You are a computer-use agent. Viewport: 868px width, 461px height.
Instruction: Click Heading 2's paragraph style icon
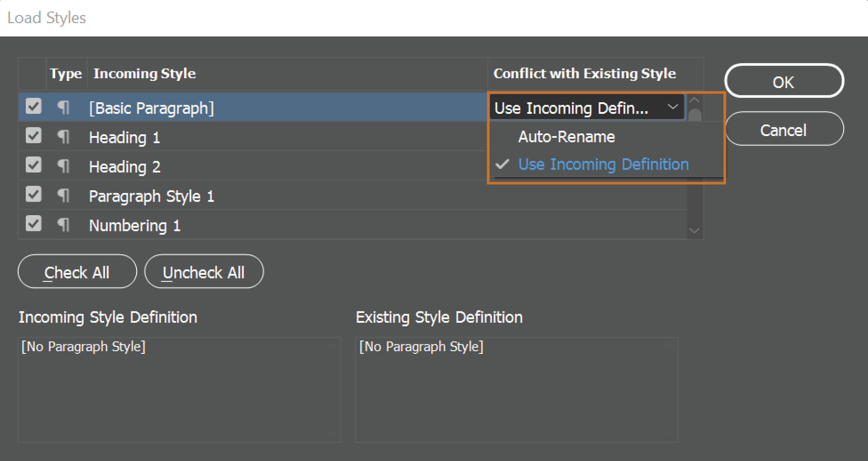63,166
